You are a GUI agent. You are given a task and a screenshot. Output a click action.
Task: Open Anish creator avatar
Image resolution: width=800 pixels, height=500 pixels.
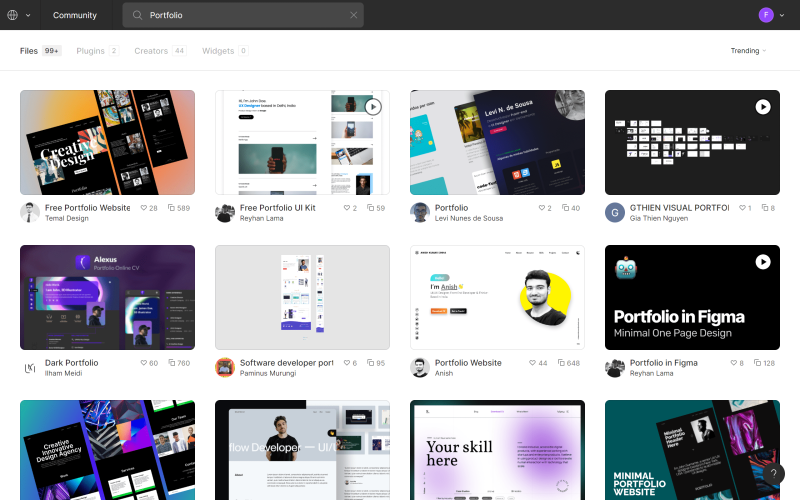[x=420, y=368]
